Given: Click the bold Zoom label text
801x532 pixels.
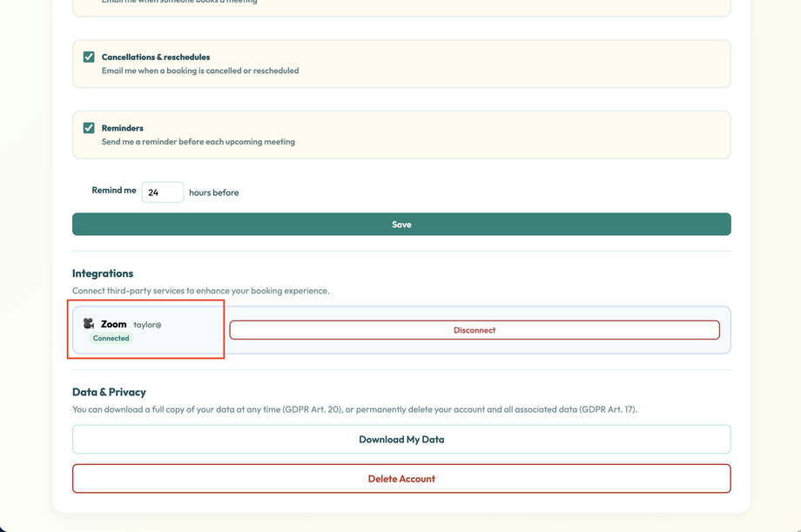Looking at the screenshot, I should pos(113,324).
